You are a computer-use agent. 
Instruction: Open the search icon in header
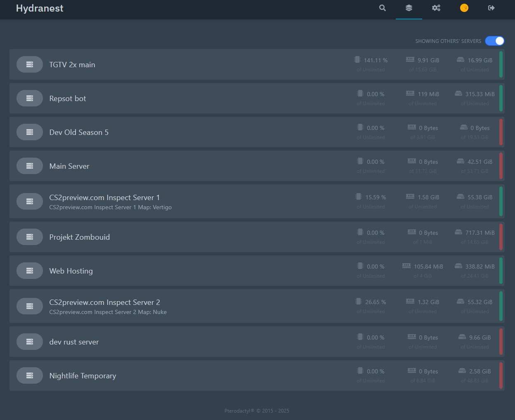383,8
